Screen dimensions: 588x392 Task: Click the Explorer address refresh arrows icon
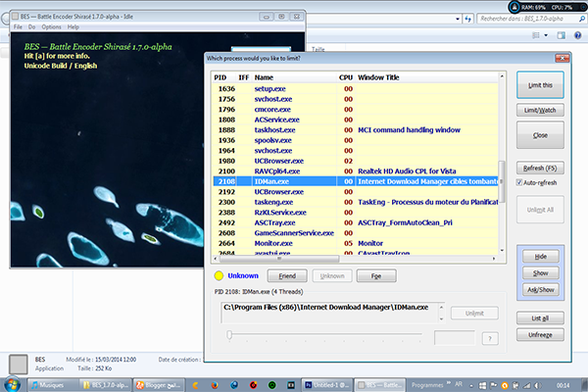(468, 19)
